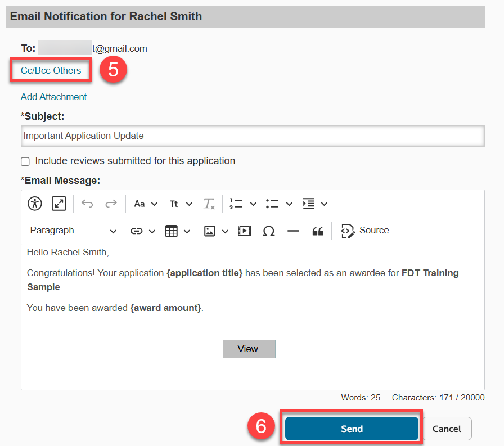Click the recipient gmail.com address
This screenshot has height=446, width=504.
(120, 48)
